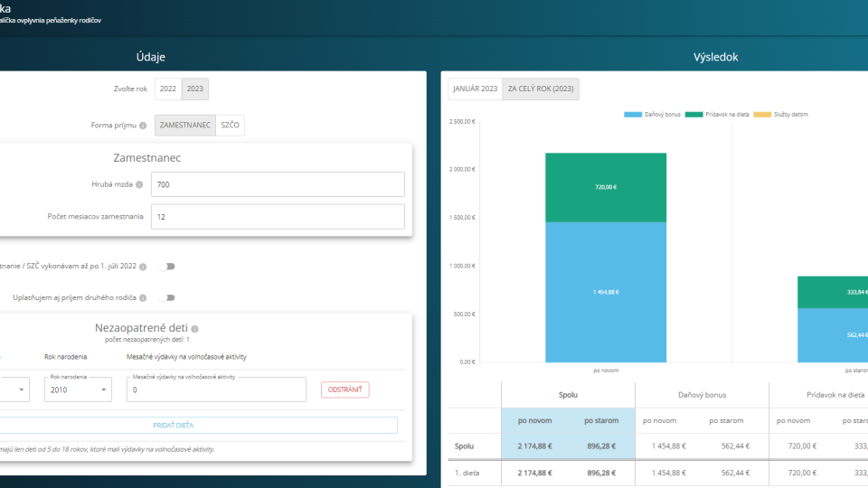This screenshot has width=868, height=488.
Task: Click the Počet mesiacov zamestnania field
Action: click(278, 217)
